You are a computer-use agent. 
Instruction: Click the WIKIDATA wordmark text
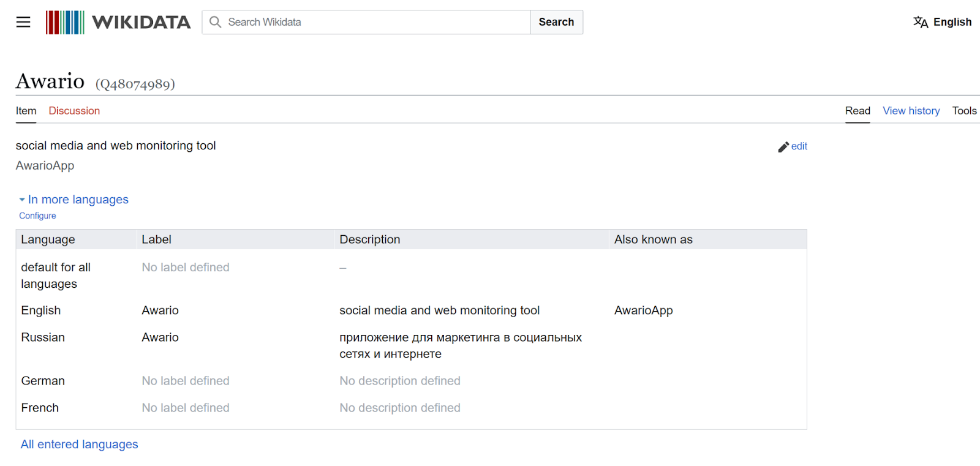pyautogui.click(x=141, y=22)
